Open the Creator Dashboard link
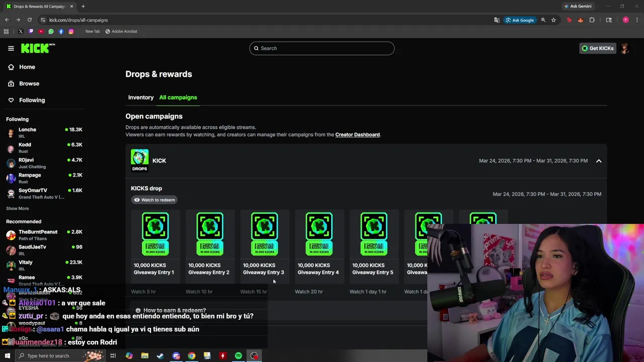644x362 pixels. pyautogui.click(x=357, y=135)
